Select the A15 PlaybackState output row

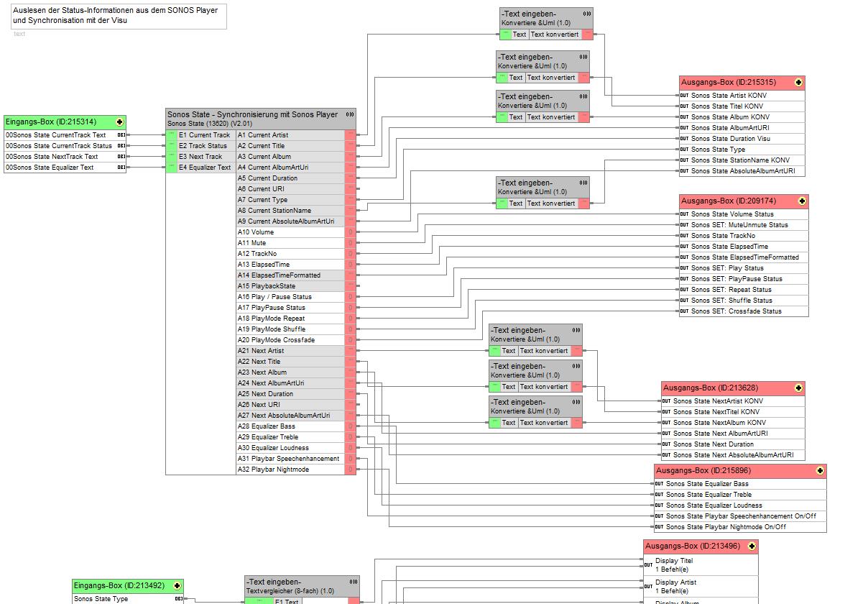(x=290, y=286)
